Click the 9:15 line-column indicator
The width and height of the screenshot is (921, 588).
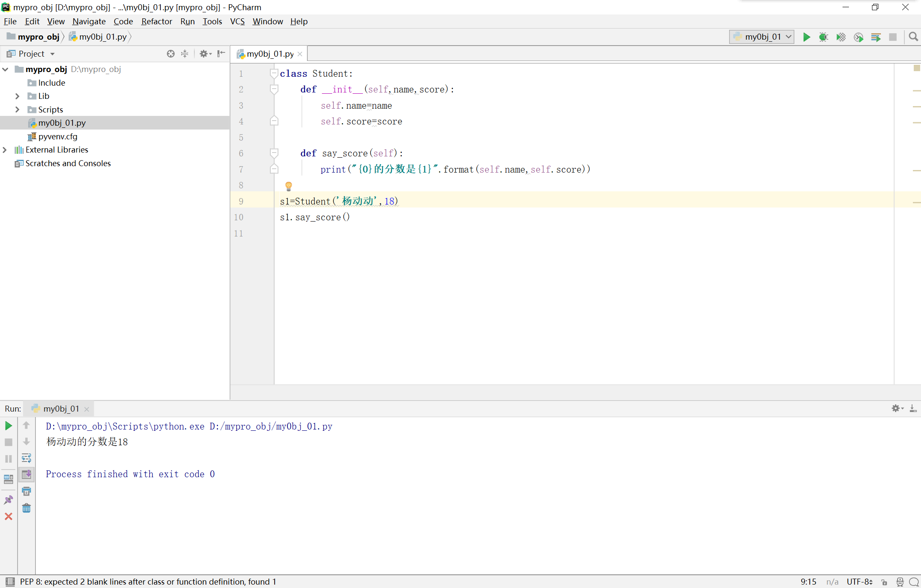tap(808, 582)
